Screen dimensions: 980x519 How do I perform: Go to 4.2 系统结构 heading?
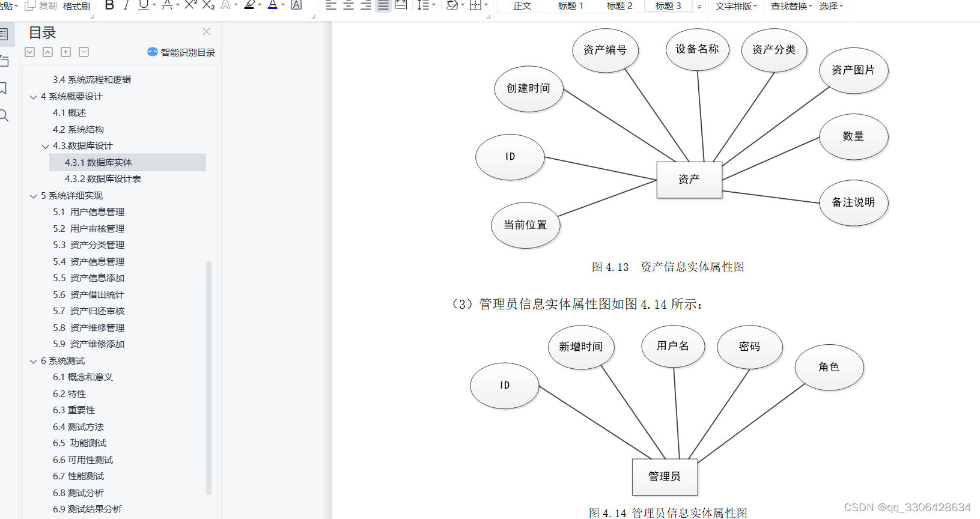[x=78, y=130]
